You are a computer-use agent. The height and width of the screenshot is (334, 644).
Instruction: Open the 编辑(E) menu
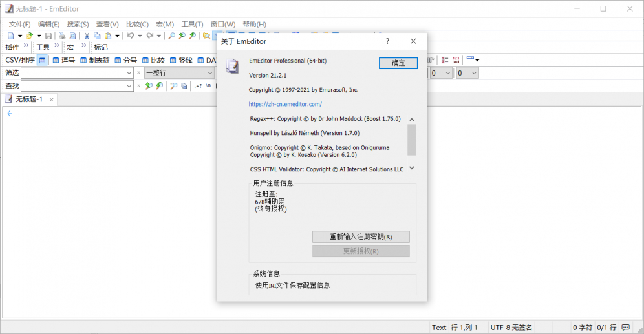[48, 24]
